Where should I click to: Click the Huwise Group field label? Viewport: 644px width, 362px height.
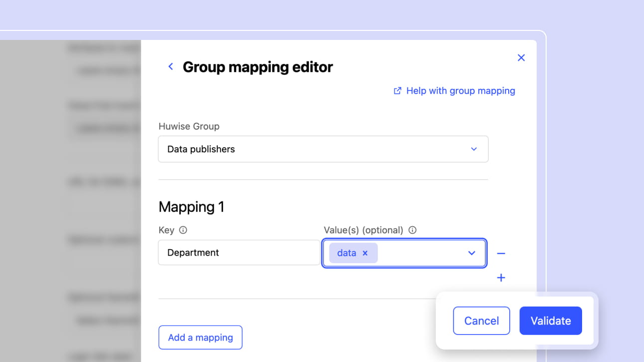(x=189, y=126)
